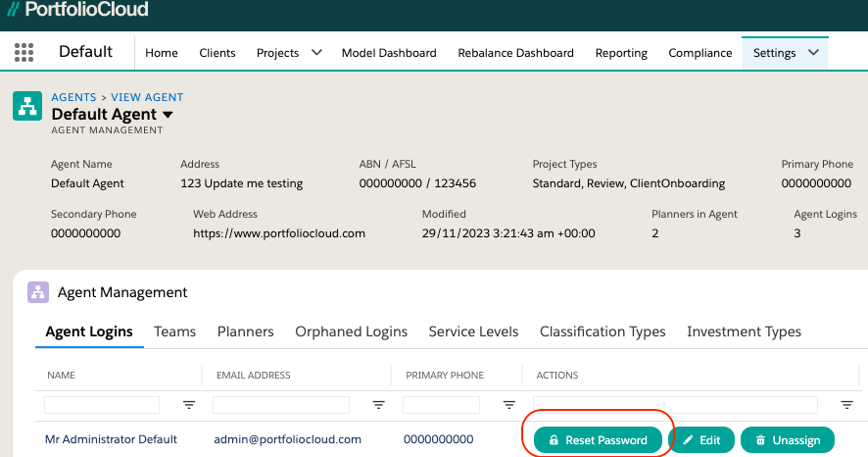The width and height of the screenshot is (868, 457).
Task: Expand the Default Agent dropdown arrow
Action: point(168,115)
